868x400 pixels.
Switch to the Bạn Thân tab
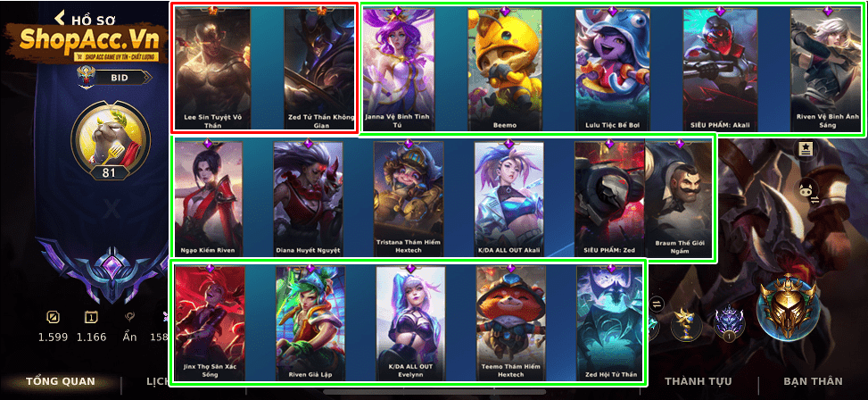[813, 381]
